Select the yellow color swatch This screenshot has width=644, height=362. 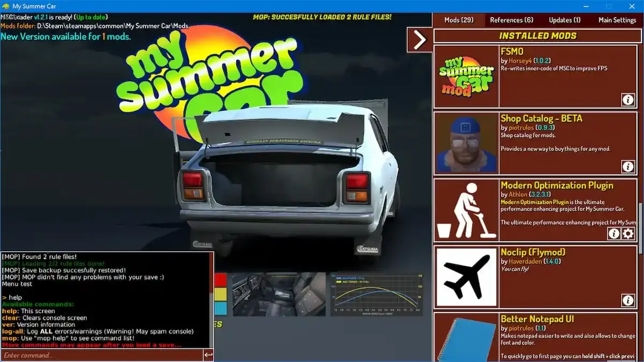(221, 294)
